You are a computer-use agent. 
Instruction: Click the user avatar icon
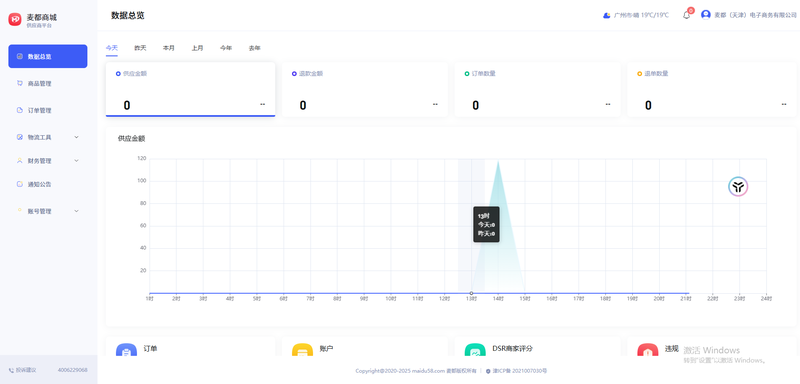(706, 15)
